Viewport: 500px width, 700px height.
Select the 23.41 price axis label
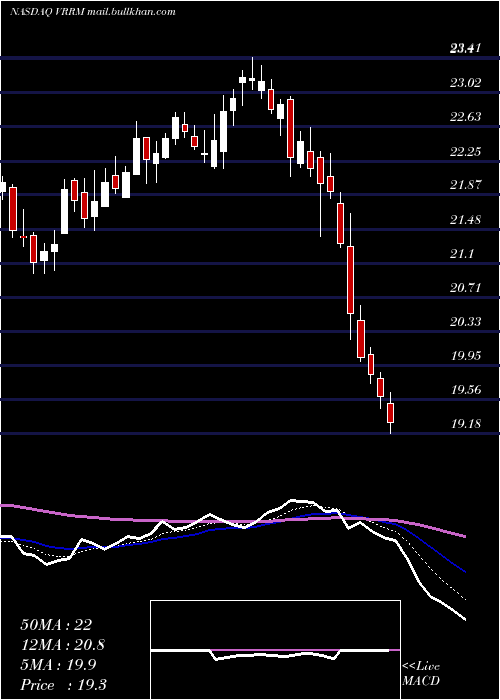465,48
